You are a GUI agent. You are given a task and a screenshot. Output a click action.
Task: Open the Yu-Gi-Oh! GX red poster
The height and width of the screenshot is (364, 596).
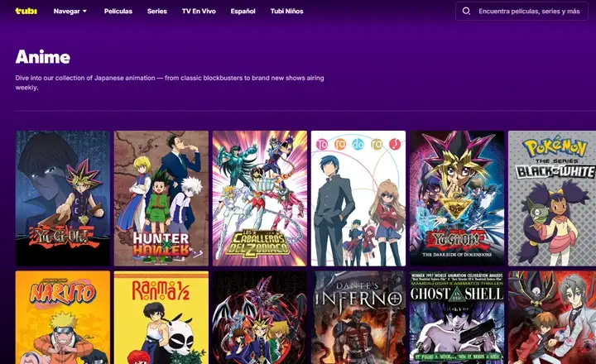[x=552, y=318]
